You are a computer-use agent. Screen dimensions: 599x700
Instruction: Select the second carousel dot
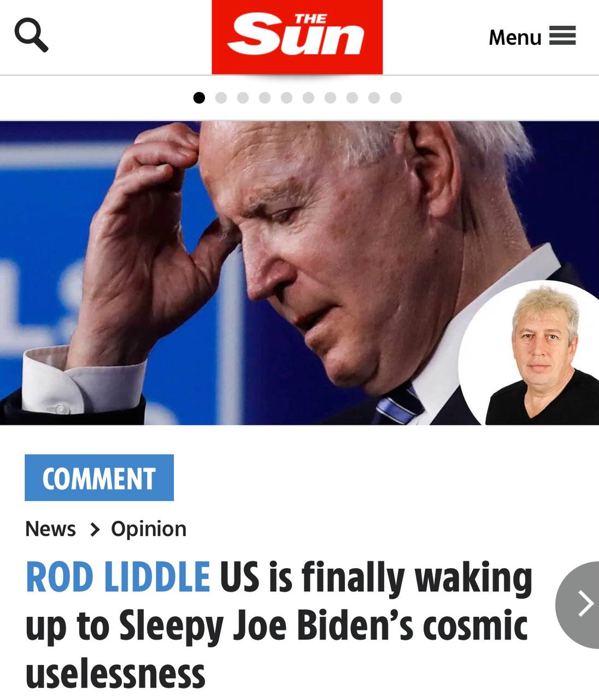pyautogui.click(x=221, y=98)
